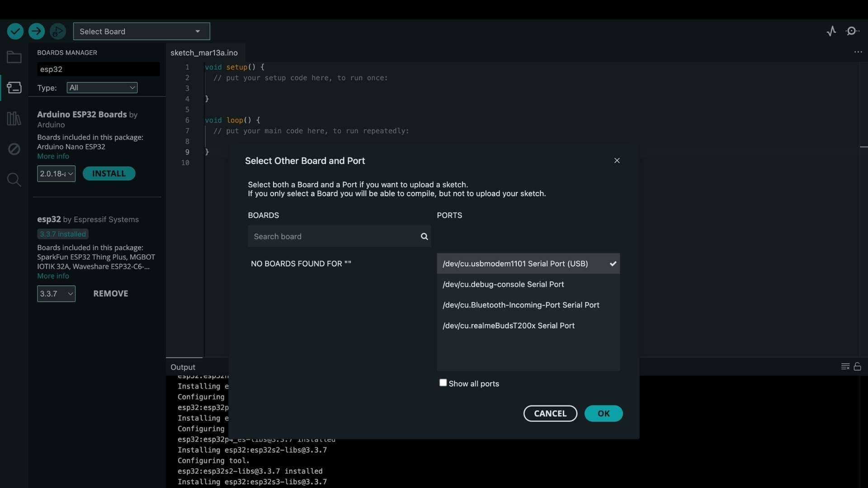Viewport: 868px width, 488px height.
Task: Click the Verify sketch checkmark icon
Action: coord(15,31)
